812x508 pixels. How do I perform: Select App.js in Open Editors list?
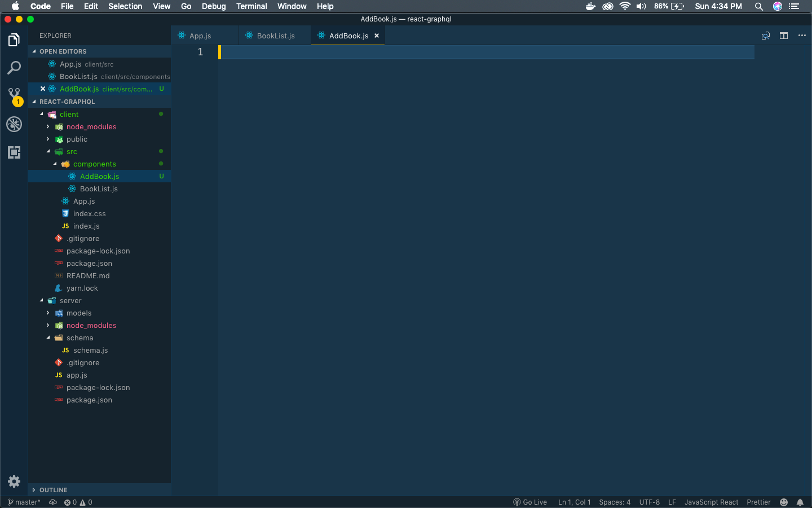(x=99, y=64)
